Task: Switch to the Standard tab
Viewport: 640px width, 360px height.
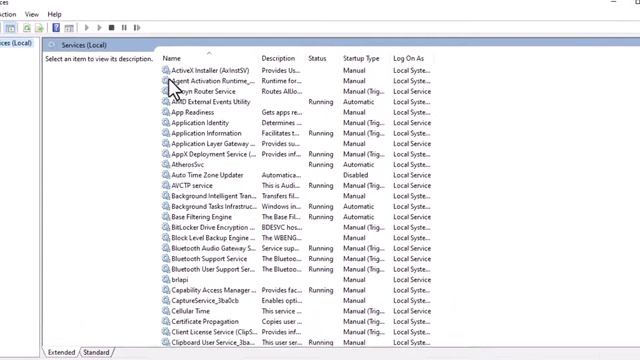Action: click(96, 352)
